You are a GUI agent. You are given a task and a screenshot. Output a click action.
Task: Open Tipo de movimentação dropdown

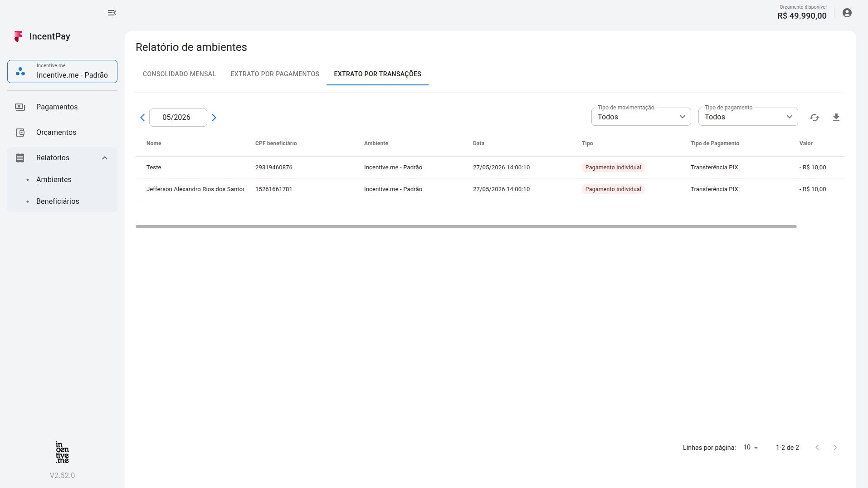click(x=641, y=117)
